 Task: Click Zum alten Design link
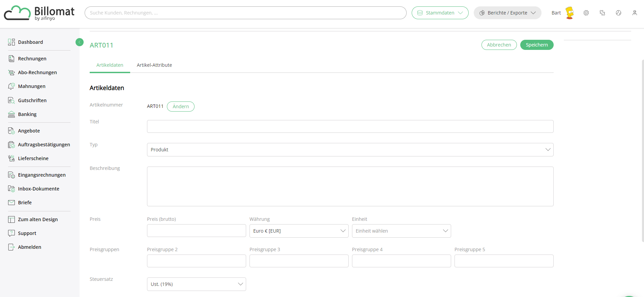[x=38, y=219]
